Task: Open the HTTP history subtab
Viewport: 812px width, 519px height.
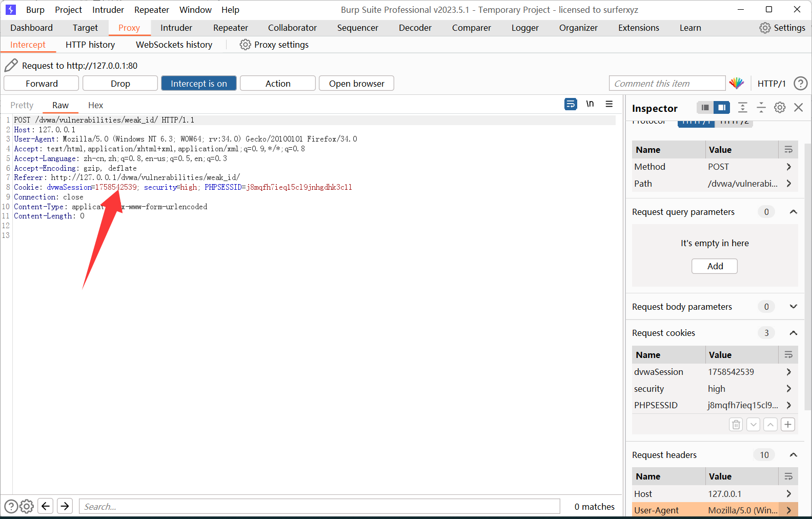Action: (x=90, y=45)
